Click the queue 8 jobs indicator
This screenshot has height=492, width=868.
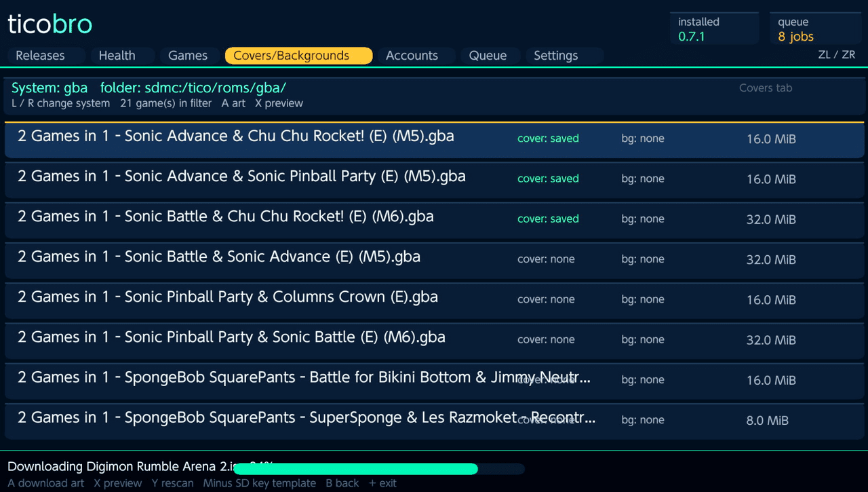click(816, 29)
